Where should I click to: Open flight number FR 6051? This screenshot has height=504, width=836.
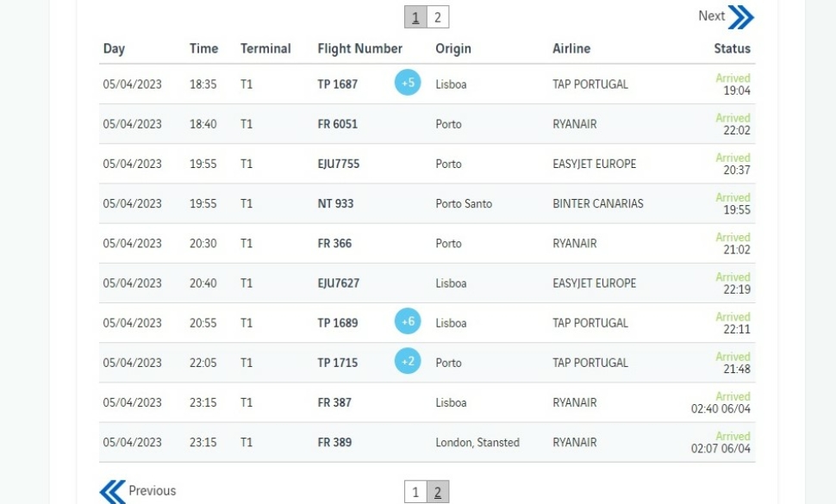coord(338,124)
